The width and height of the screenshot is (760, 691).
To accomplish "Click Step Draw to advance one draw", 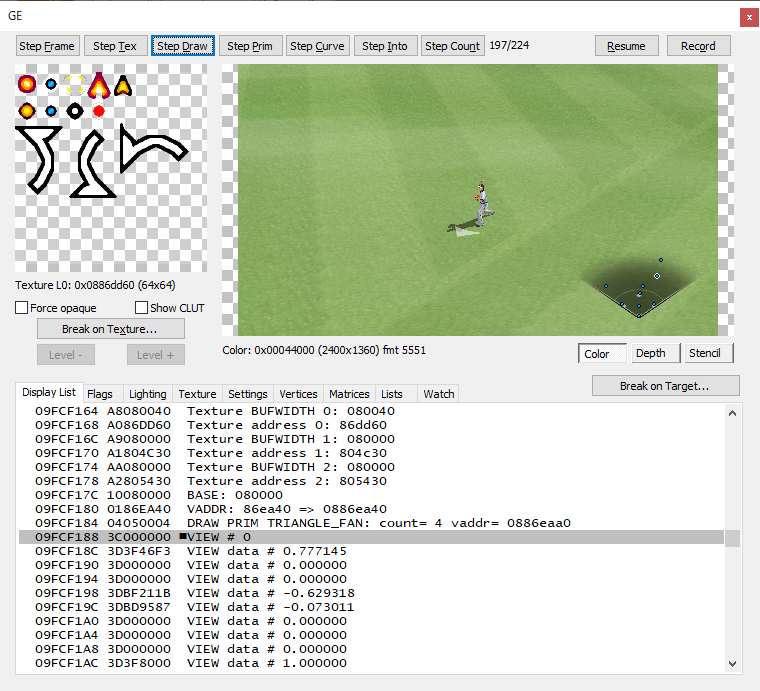I will [x=182, y=46].
